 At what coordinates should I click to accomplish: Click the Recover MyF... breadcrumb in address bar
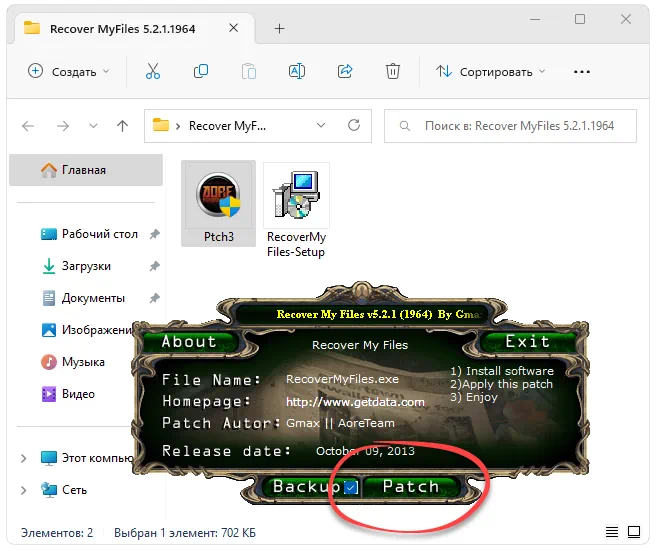pos(227,126)
